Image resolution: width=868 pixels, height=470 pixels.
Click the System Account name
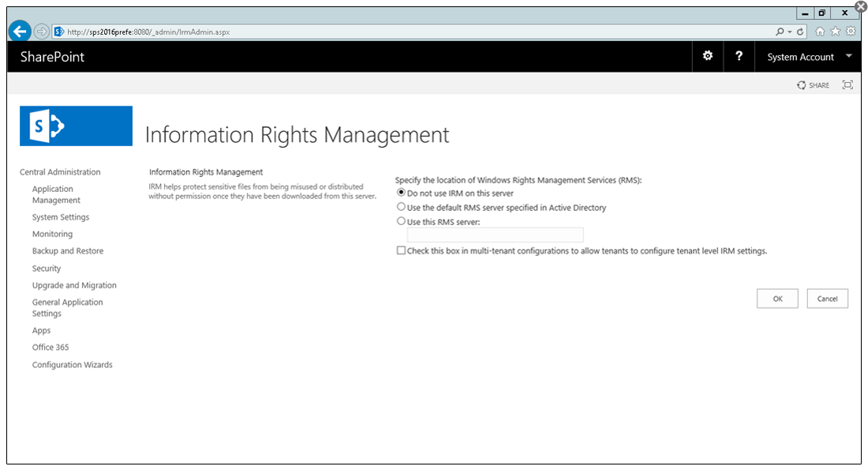coord(800,57)
